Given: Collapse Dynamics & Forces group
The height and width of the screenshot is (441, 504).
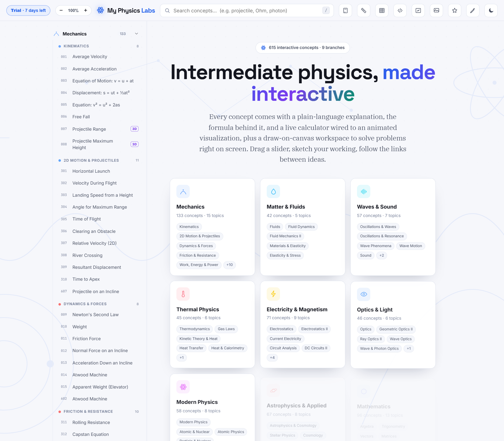Looking at the screenshot, I should 98,304.
